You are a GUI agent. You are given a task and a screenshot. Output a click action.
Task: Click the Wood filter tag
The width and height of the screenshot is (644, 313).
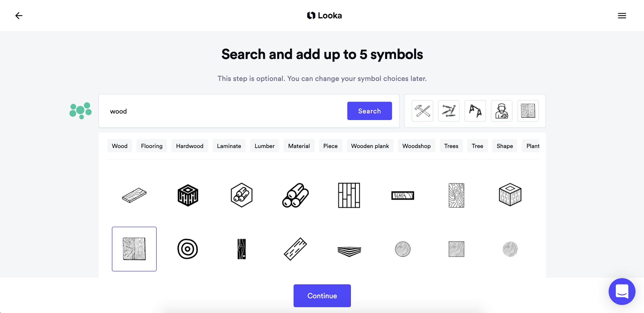point(119,146)
